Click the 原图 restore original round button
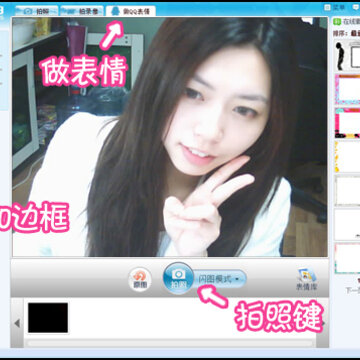This screenshot has height=360, width=360. point(140,279)
